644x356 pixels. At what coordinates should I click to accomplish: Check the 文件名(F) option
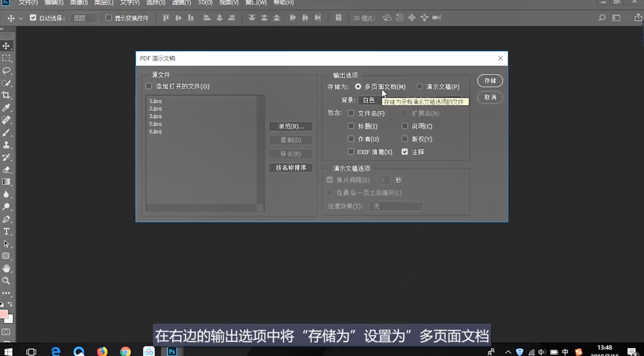(351, 113)
